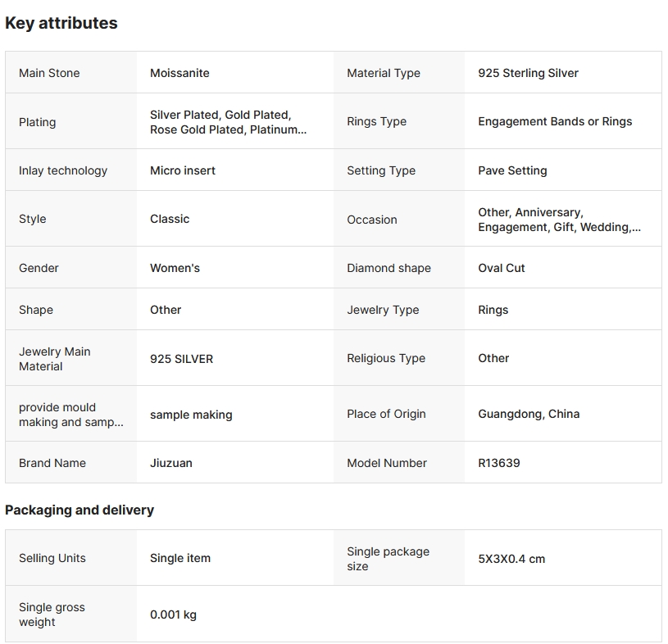Click the 925 Sterling Silver value
Screen dimensions: 668x644
(528, 73)
